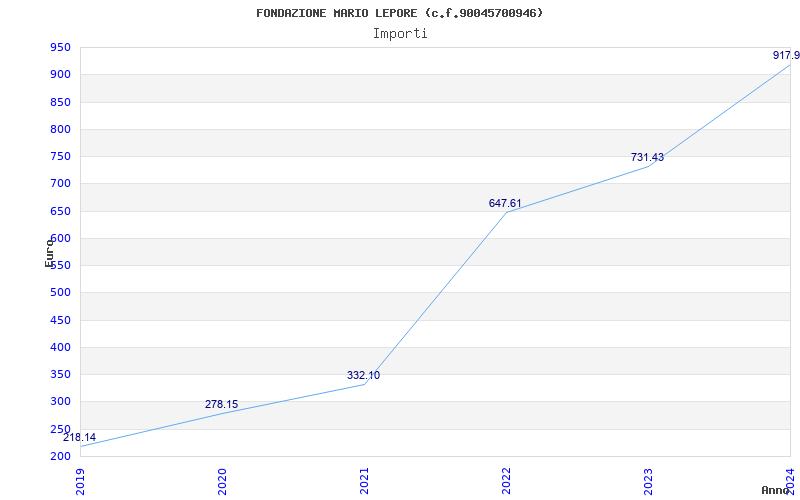
Task: Click the Anno x-axis title
Action: pyautogui.click(x=776, y=490)
